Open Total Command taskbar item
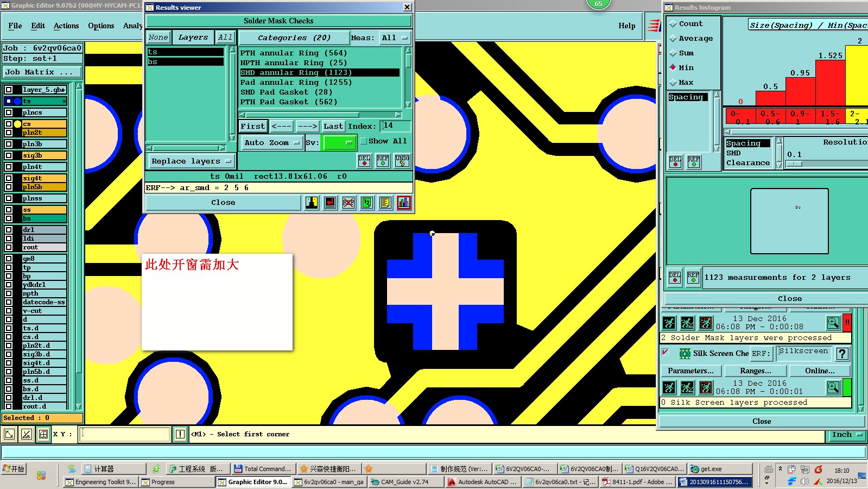Screen dimensions: 868x489 (263, 469)
